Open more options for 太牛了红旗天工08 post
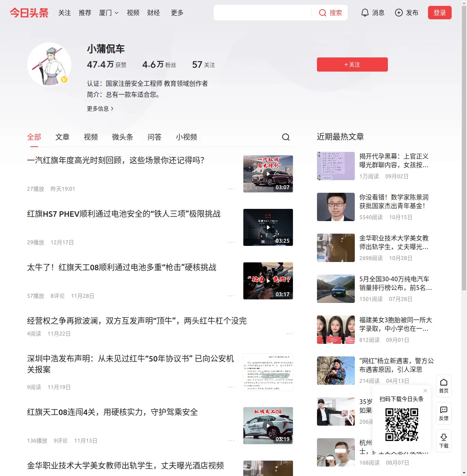This screenshot has width=467, height=476. coord(231,296)
